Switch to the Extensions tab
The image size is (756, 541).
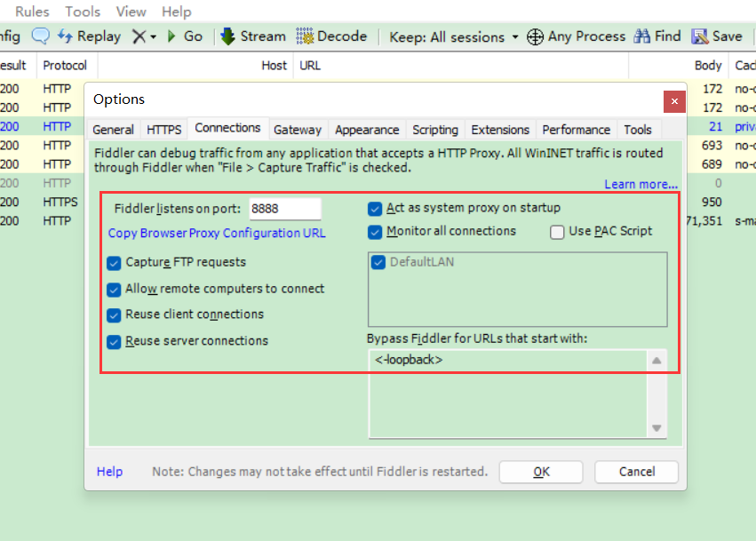tap(500, 130)
